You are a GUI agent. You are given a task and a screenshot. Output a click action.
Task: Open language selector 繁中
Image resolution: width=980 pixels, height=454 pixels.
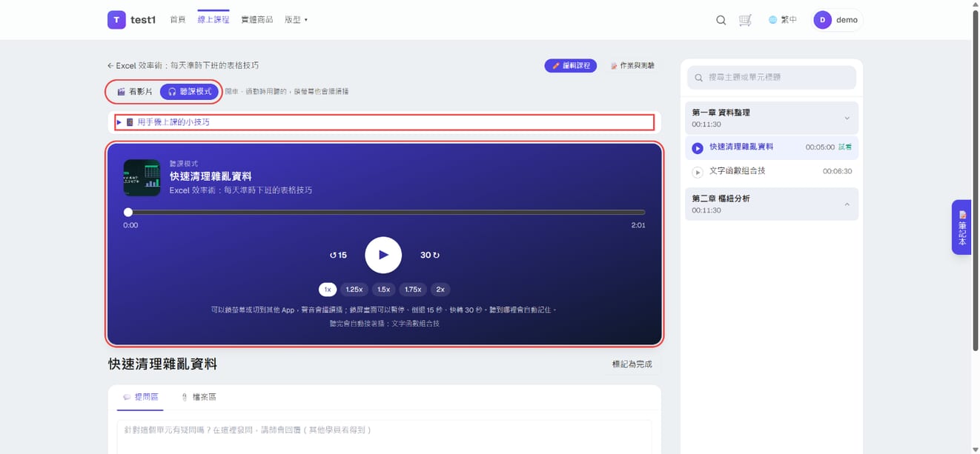pyautogui.click(x=783, y=20)
